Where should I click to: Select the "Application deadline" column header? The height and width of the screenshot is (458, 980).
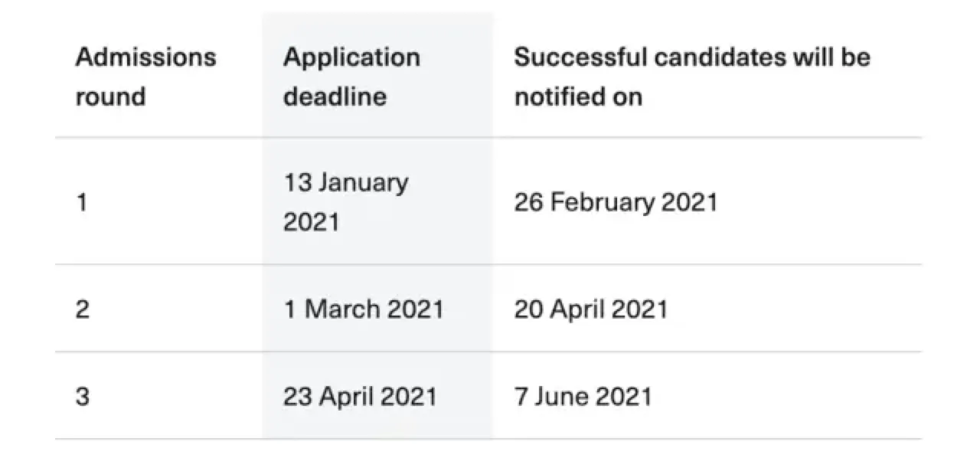coord(351,77)
